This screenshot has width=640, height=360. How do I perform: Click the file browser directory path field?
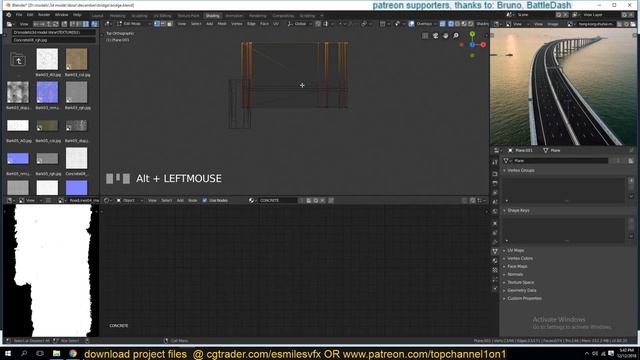coord(53,32)
